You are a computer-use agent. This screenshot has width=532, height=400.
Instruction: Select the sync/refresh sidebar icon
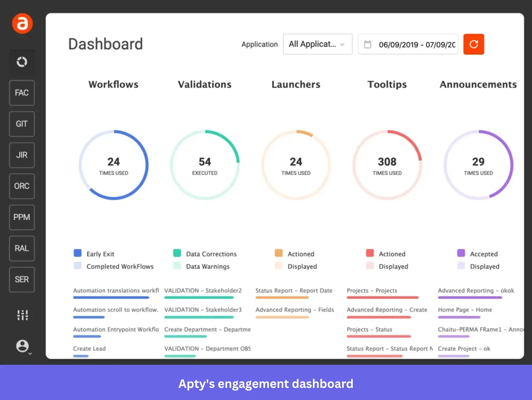pyautogui.click(x=22, y=62)
